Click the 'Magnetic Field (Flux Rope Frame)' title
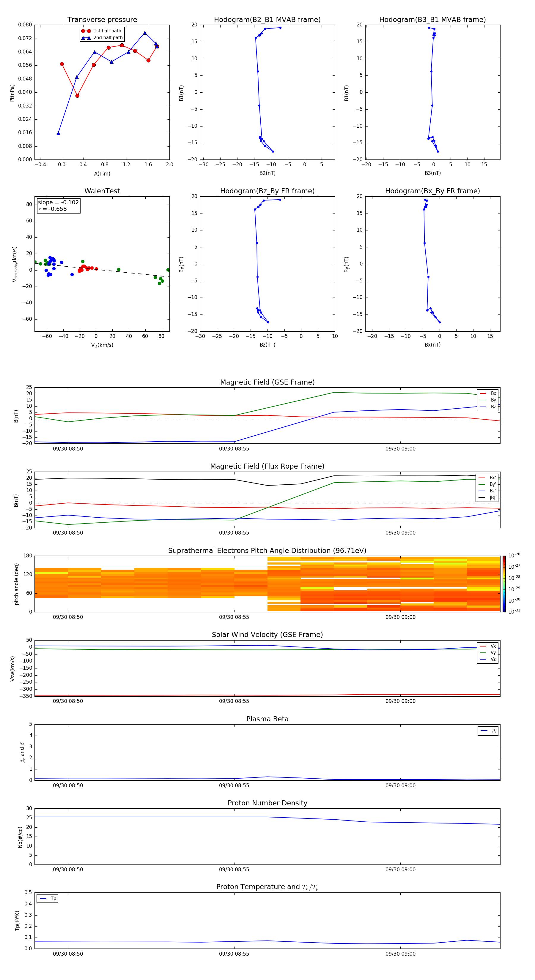535x980 pixels. point(267,467)
